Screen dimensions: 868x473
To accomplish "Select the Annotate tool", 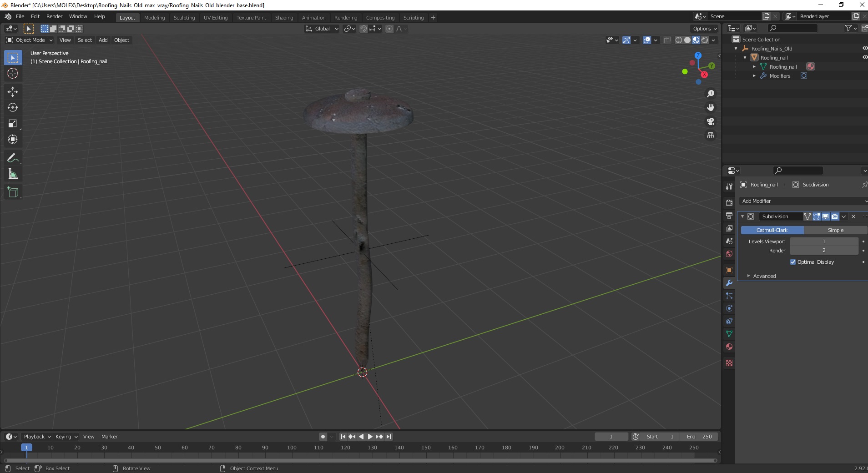I will pos(13,158).
